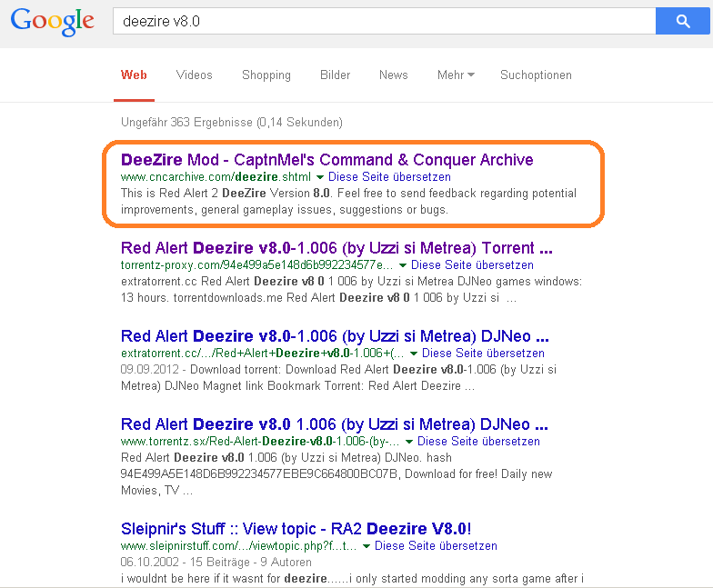
Task: Open Suchoptionen search tools
Action: click(x=536, y=75)
